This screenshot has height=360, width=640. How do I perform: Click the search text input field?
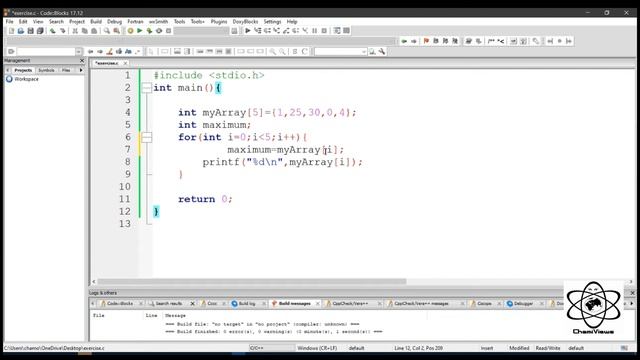point(46,51)
